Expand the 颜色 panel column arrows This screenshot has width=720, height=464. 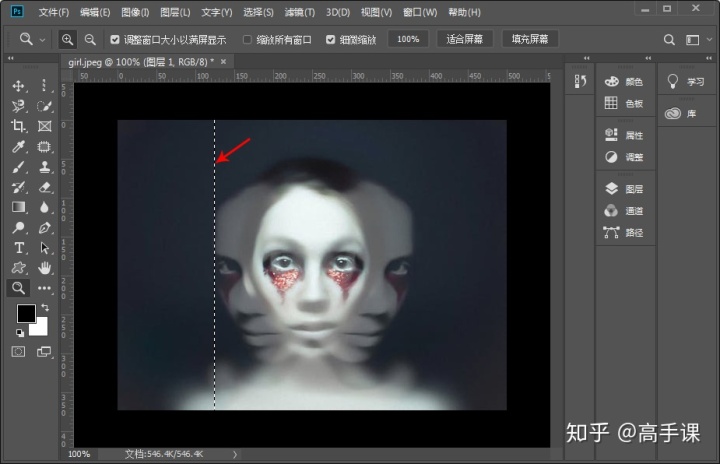pos(648,58)
